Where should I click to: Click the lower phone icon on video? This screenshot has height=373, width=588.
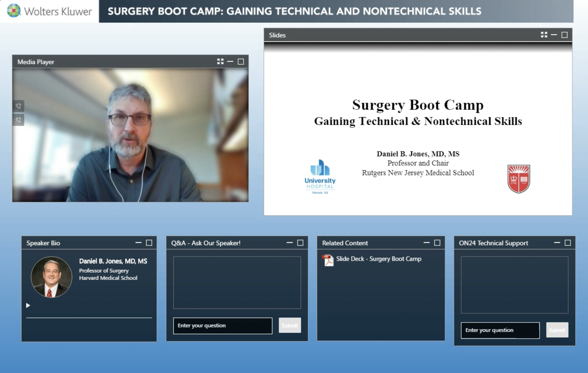coord(18,120)
